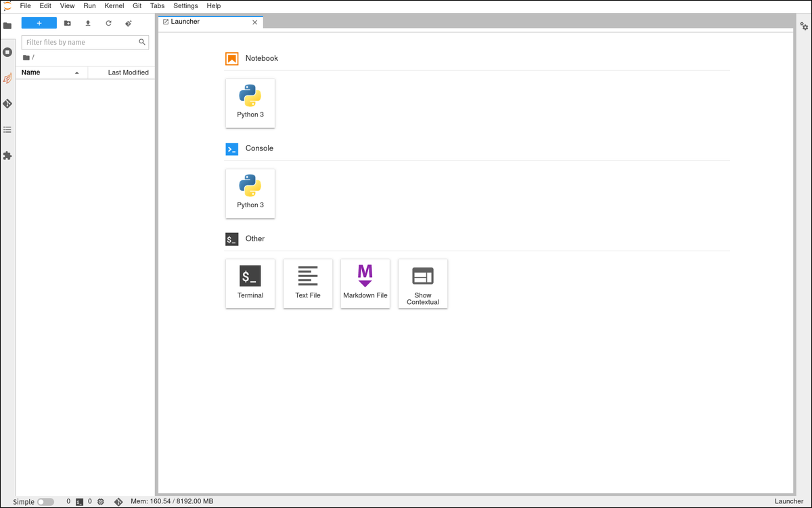Click the Upload Files icon
812x508 pixels.
(x=88, y=23)
